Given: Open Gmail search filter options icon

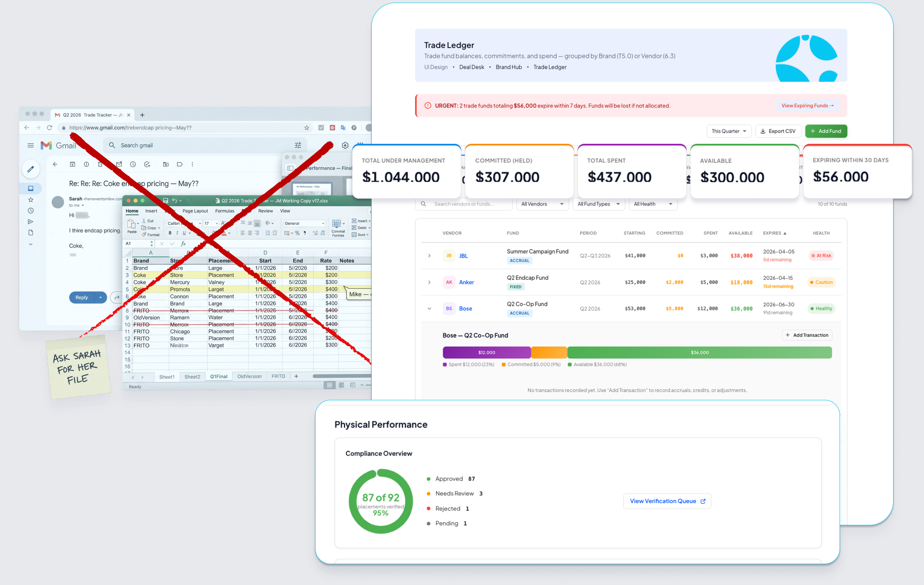Looking at the screenshot, I should [x=298, y=145].
